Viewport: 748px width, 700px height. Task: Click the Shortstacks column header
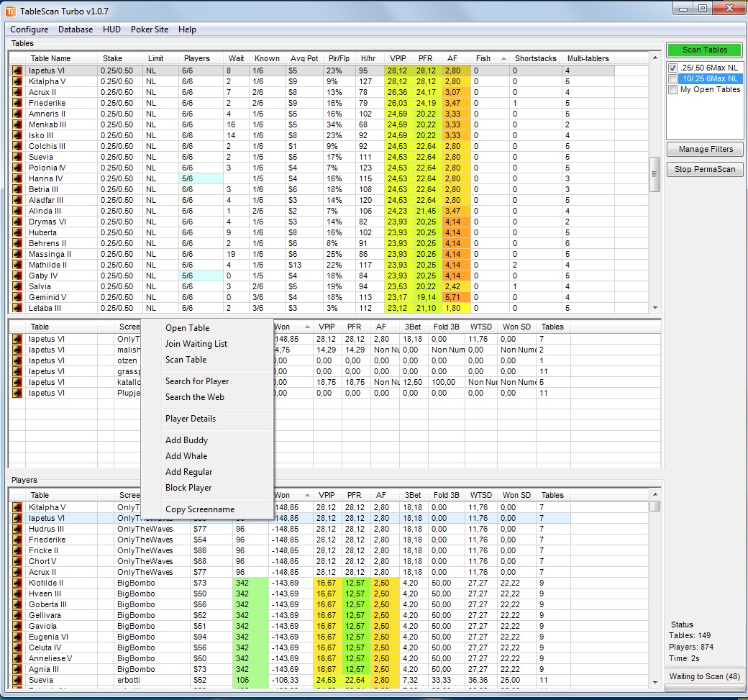click(x=535, y=58)
